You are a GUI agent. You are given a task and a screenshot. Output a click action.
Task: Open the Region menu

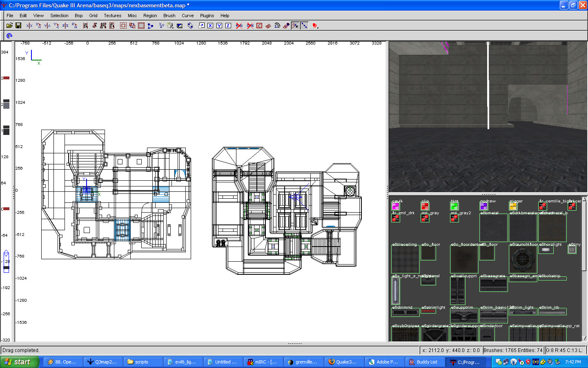coord(150,16)
